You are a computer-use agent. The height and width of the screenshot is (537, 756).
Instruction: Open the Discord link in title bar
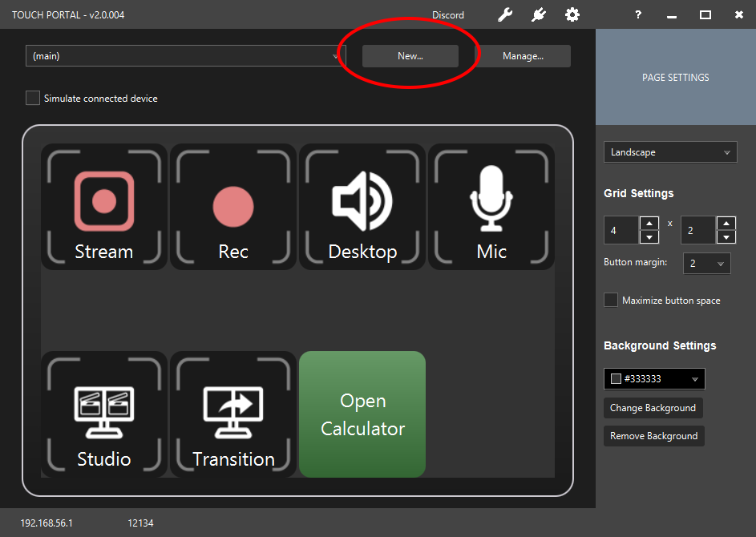(x=447, y=15)
